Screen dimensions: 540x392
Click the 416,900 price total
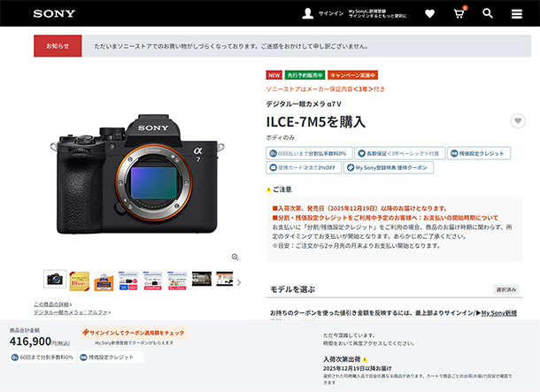[x=31, y=342]
